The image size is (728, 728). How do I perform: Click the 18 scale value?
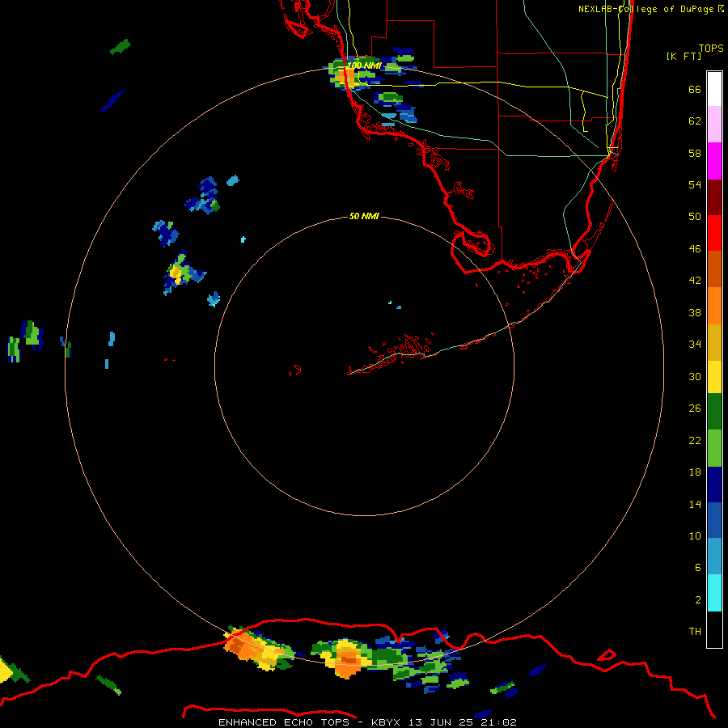tap(695, 472)
